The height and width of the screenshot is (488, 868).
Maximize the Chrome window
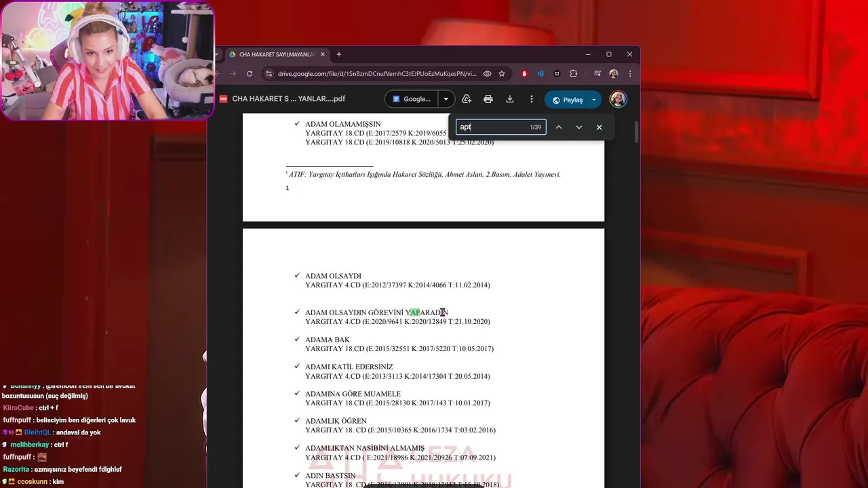point(609,54)
